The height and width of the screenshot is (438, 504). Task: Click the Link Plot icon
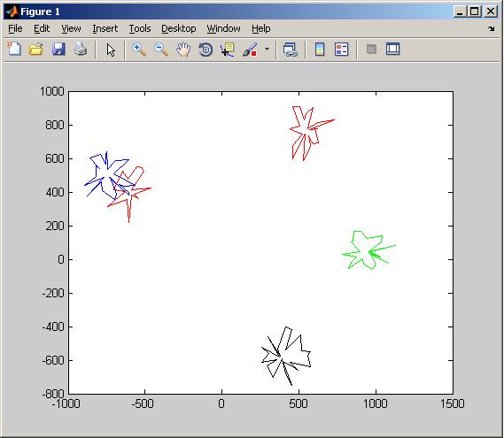[x=291, y=50]
